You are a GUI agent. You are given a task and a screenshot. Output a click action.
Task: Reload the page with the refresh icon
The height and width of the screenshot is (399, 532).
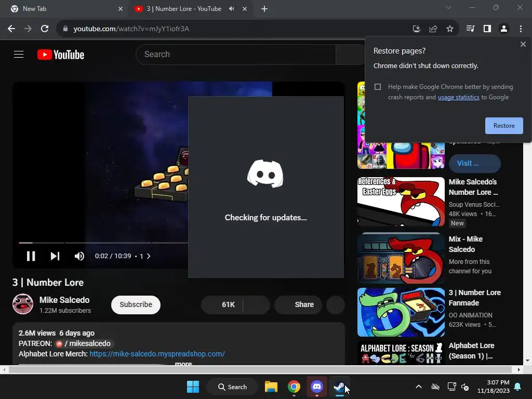click(45, 29)
